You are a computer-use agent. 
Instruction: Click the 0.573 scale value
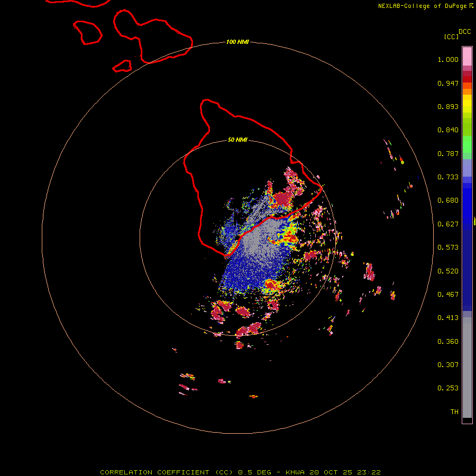[x=448, y=248]
